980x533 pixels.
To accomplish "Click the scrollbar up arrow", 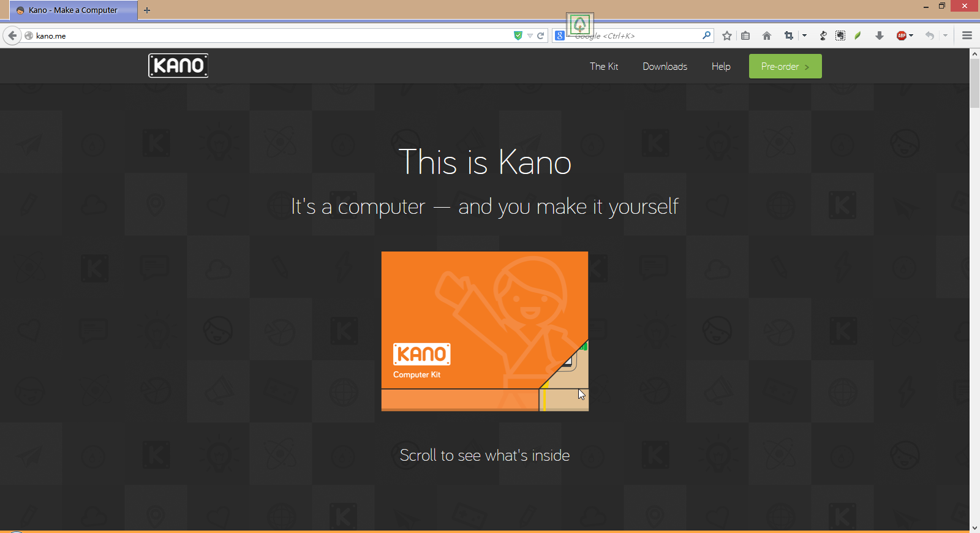I will pos(974,54).
